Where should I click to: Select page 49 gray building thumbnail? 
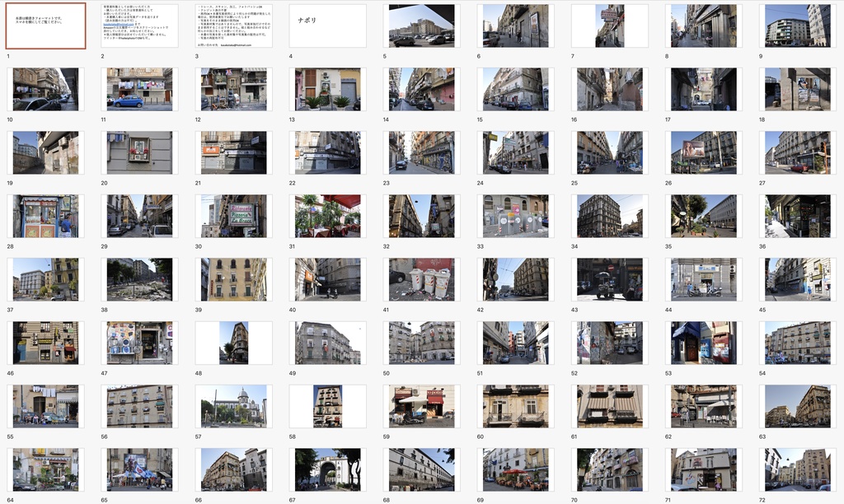(328, 343)
